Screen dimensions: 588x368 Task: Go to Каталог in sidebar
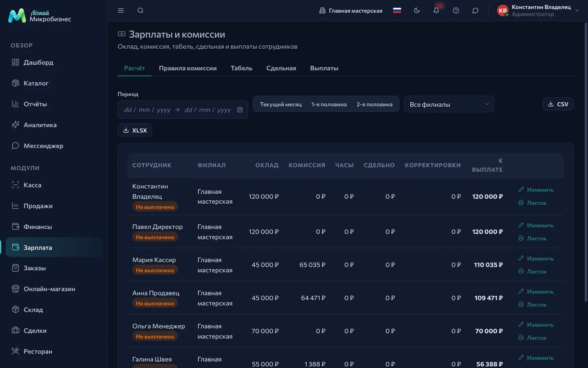54,83
